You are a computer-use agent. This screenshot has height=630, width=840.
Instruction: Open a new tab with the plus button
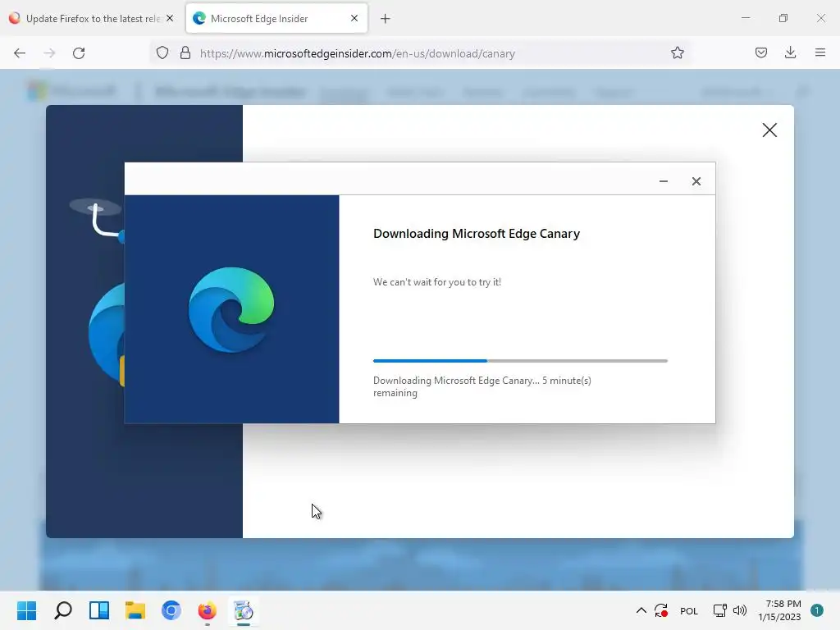tap(386, 19)
